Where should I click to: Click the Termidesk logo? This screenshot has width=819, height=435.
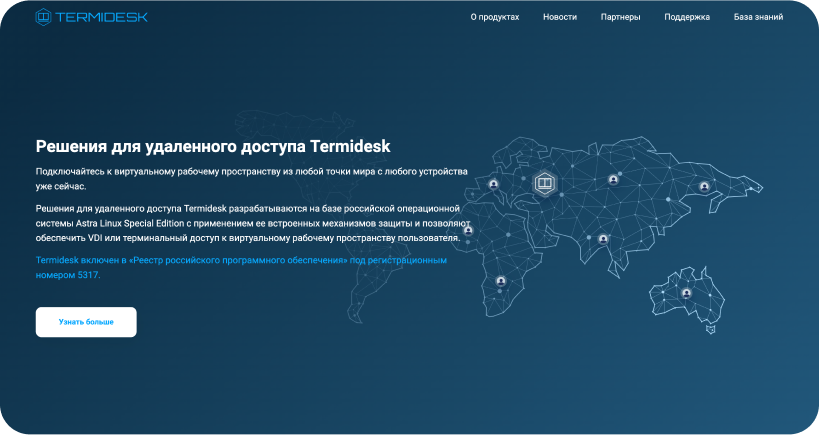tap(91, 17)
